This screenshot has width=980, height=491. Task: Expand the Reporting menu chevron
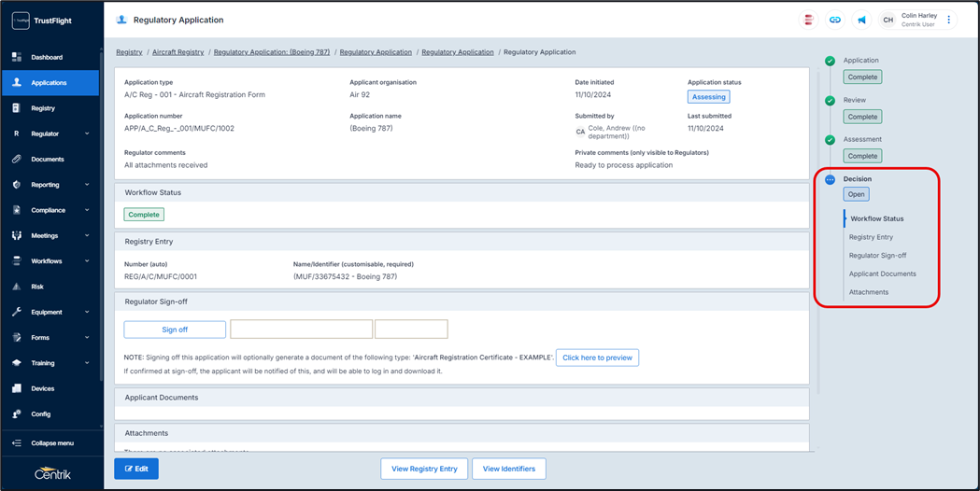point(87,185)
